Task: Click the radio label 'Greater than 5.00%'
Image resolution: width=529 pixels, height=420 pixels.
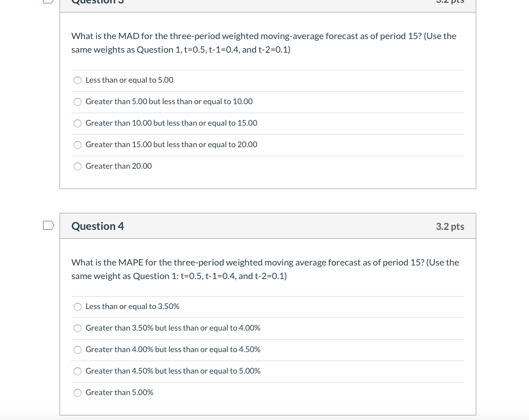Action: pyautogui.click(x=119, y=392)
